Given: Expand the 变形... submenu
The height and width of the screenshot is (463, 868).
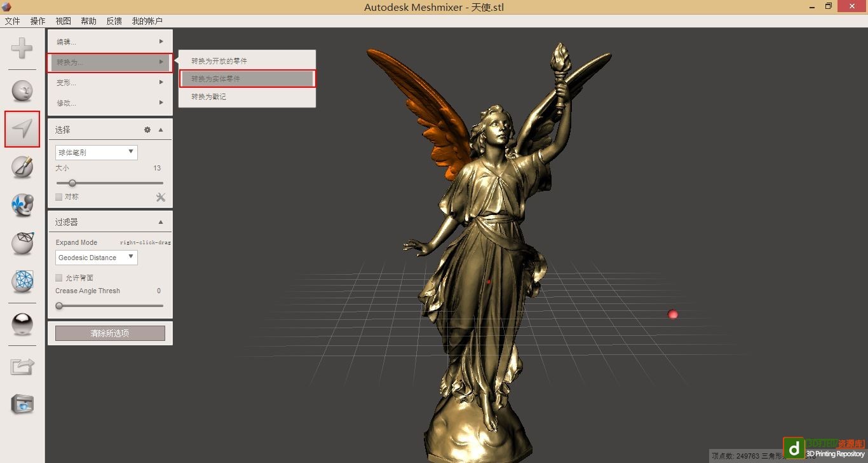Looking at the screenshot, I should pos(110,83).
